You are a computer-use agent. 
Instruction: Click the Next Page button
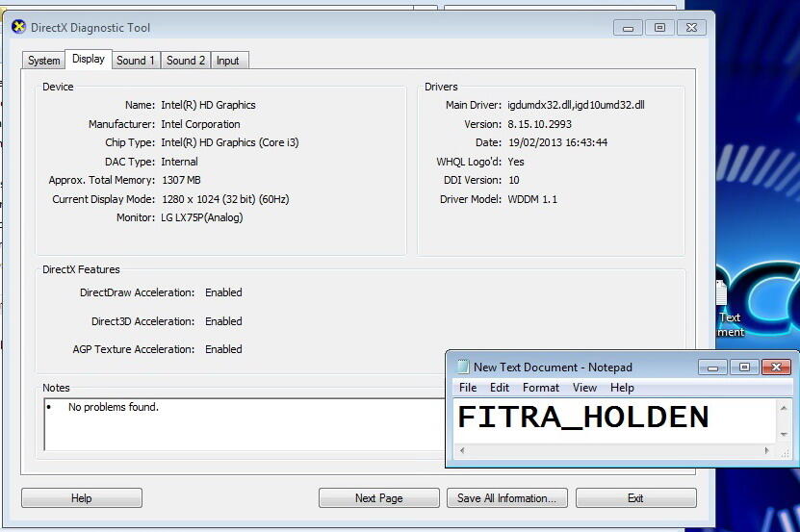point(379,497)
